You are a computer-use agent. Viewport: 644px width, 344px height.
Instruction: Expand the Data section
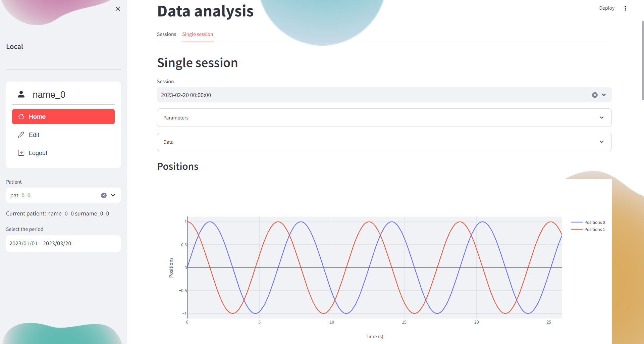384,142
